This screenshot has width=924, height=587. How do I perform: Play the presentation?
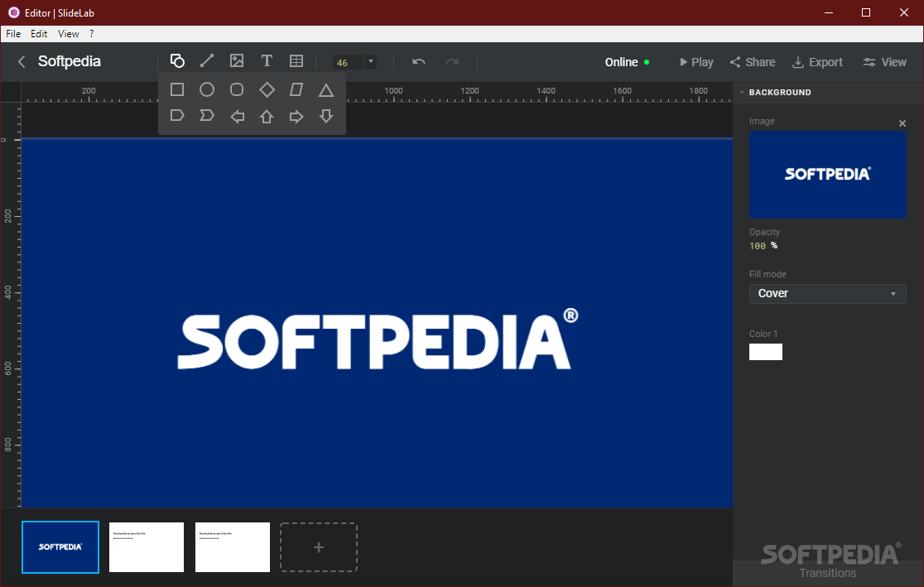click(x=696, y=62)
